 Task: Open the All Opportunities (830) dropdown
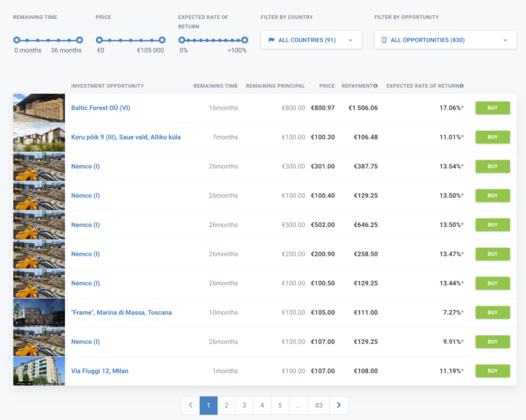(x=446, y=40)
